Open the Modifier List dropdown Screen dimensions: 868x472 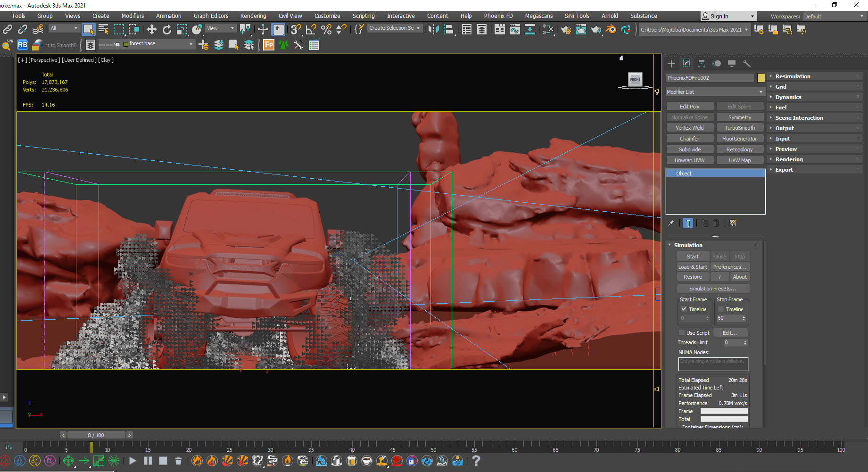715,92
